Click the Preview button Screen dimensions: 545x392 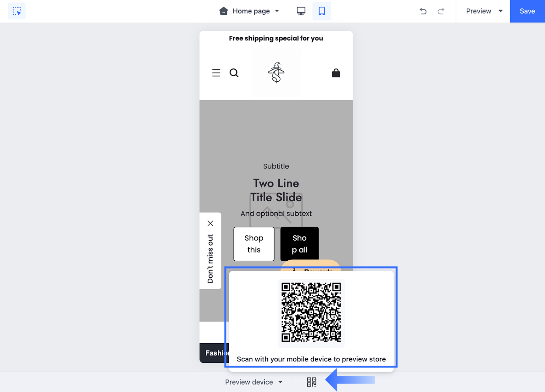479,11
